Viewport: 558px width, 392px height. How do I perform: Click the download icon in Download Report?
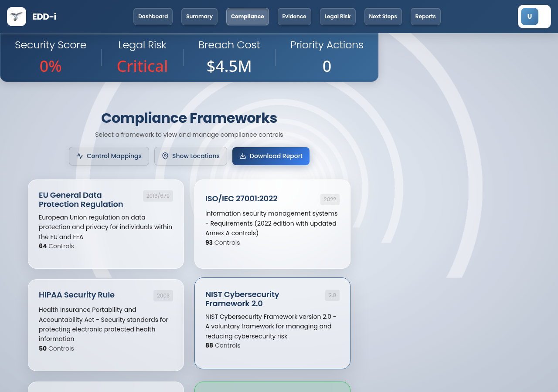[244, 156]
